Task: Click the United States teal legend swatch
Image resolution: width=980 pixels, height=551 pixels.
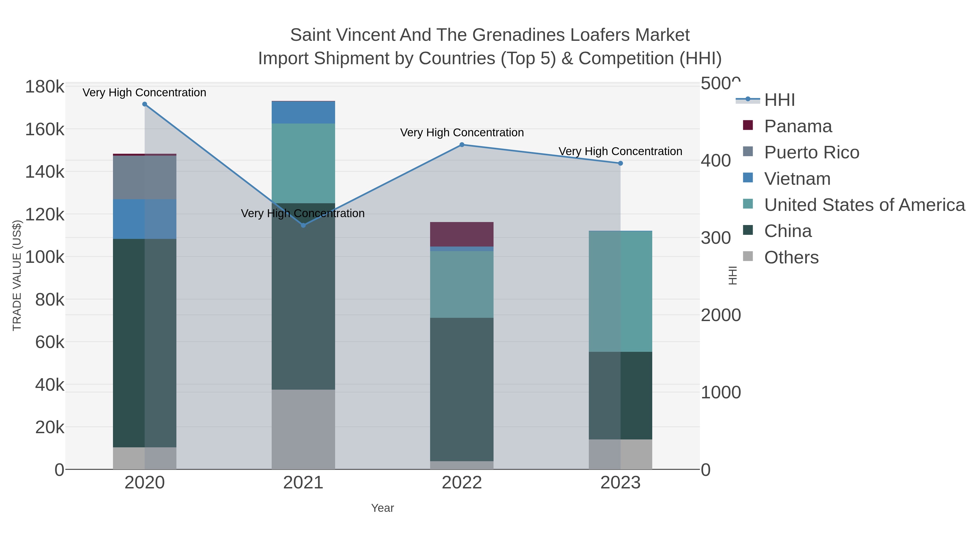Action: tap(748, 204)
